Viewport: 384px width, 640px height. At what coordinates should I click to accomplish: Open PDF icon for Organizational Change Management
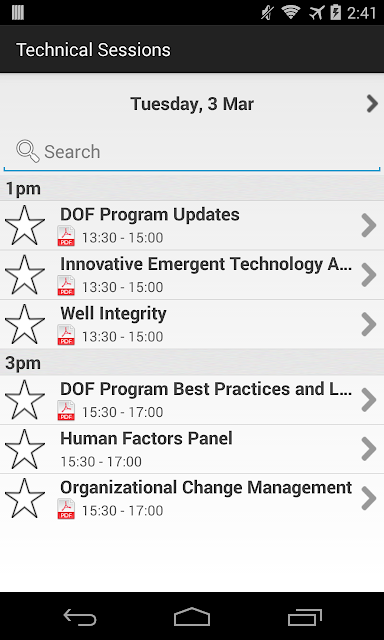coord(66,509)
